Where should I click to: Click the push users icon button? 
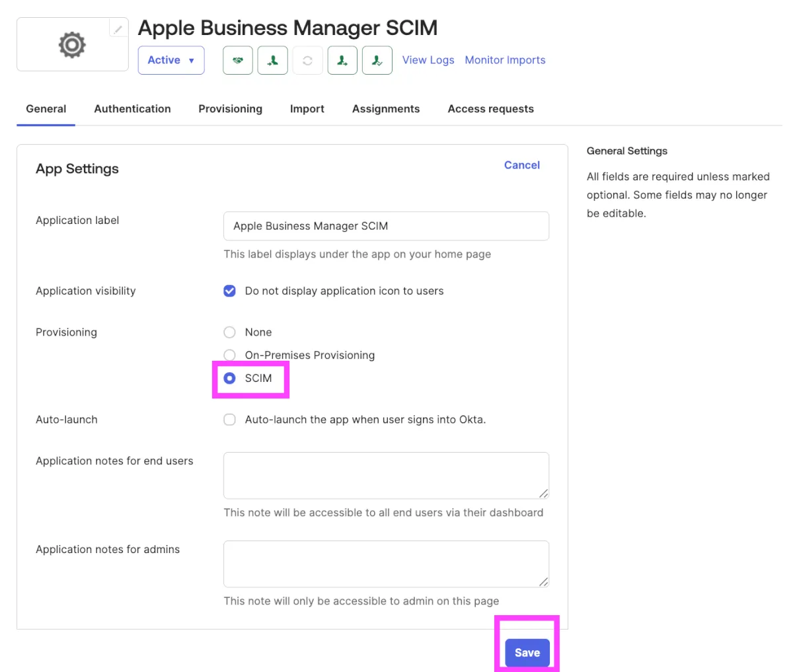point(342,60)
